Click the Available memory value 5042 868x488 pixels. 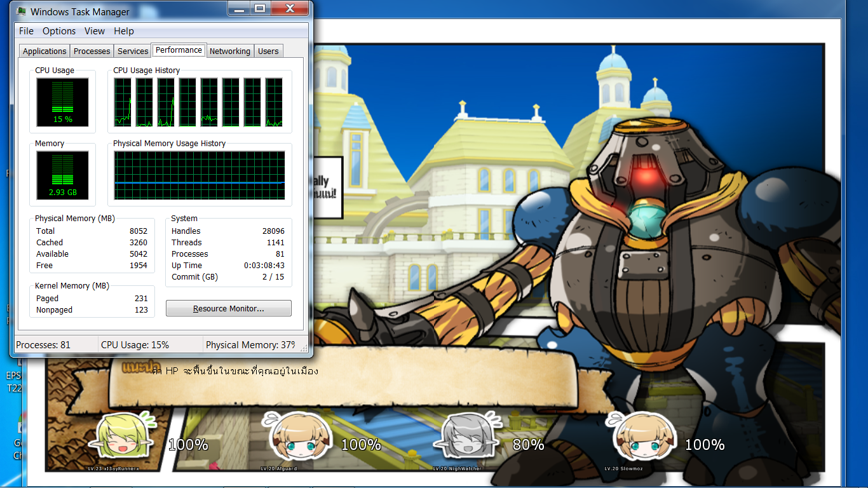pos(139,254)
